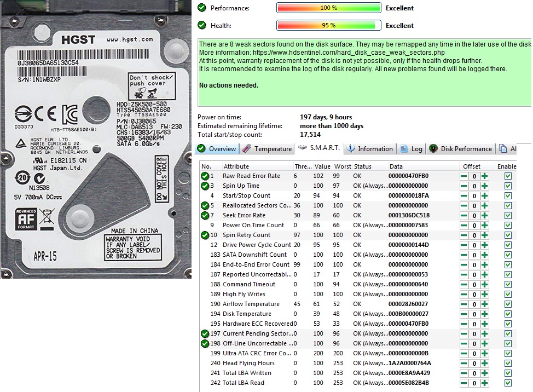The height and width of the screenshot is (392, 533).
Task: Decrease offset for Spin Up Time
Action: (x=464, y=186)
